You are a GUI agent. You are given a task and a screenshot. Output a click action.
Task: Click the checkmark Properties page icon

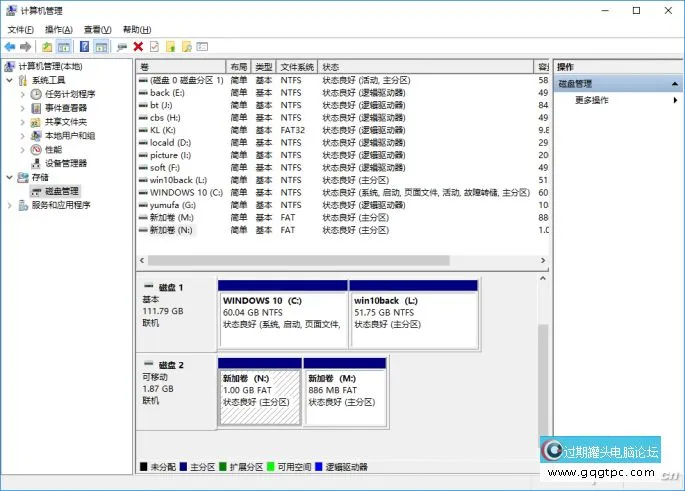(154, 46)
